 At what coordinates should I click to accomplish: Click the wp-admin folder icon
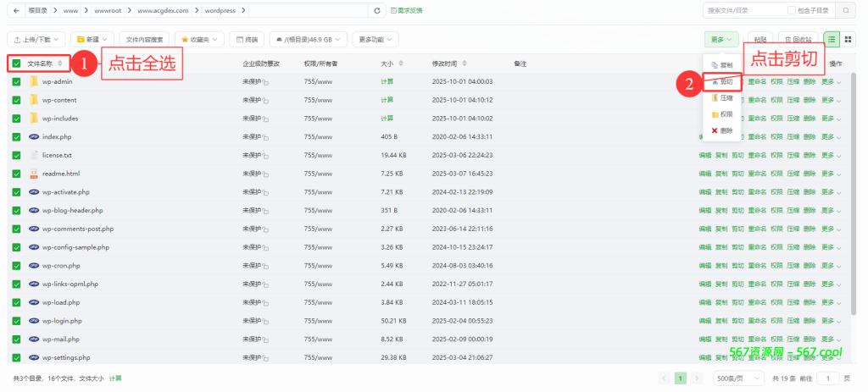(x=35, y=81)
